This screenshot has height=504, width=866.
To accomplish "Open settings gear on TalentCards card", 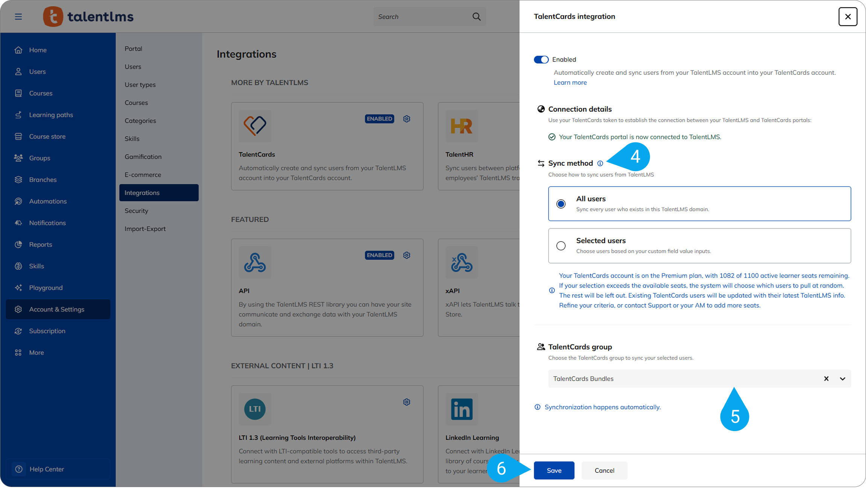I will [407, 119].
